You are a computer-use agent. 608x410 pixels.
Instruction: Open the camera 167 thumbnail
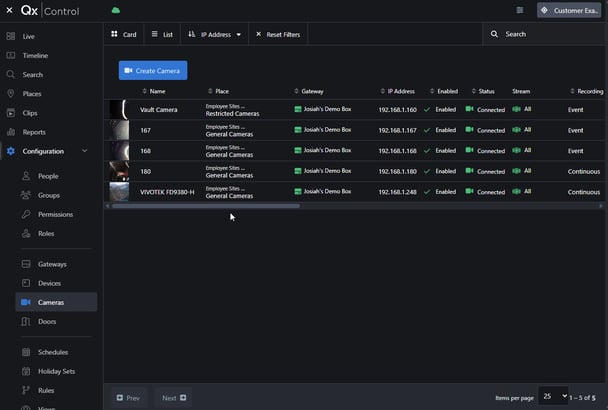[x=119, y=130]
